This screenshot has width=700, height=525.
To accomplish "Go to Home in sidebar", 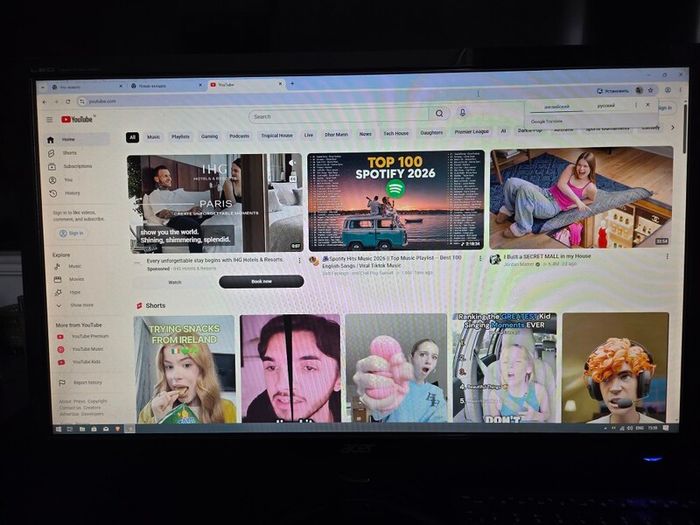I will (x=78, y=139).
